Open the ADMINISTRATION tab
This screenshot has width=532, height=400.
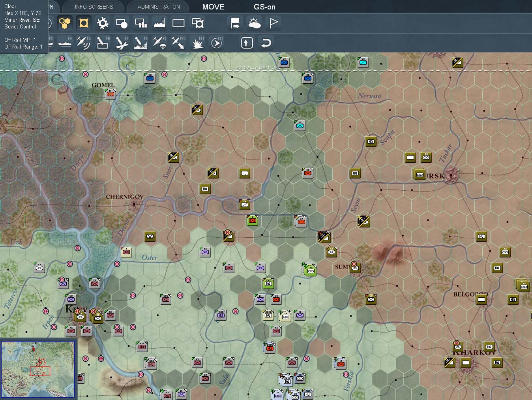[159, 7]
